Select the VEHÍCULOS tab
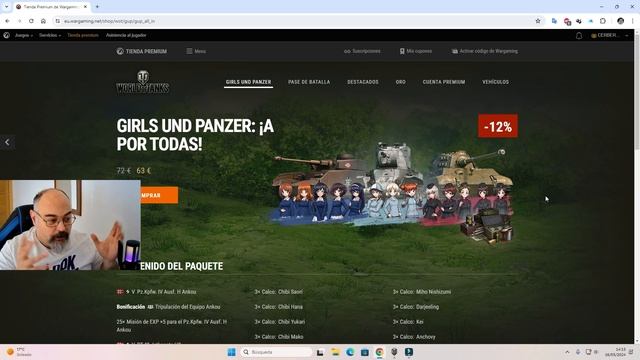Screen dimensions: 640x360 [x=496, y=82]
